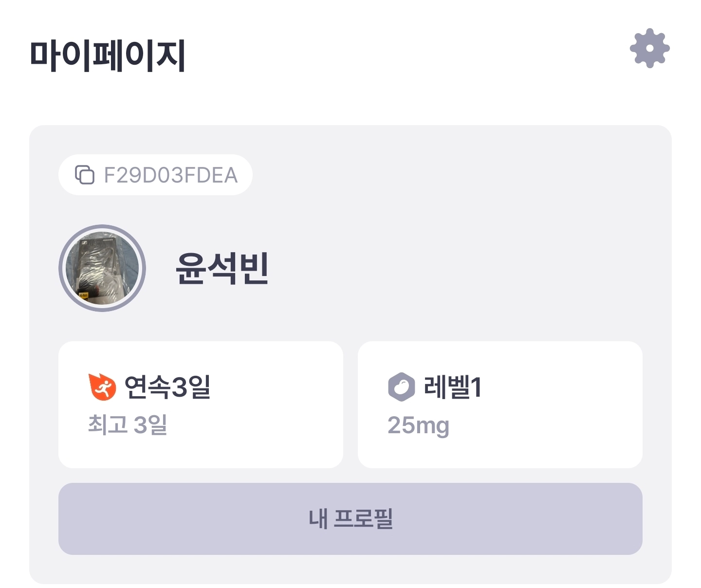Open settings with the gear icon
Image resolution: width=701 pixels, height=588 pixels.
pos(649,48)
